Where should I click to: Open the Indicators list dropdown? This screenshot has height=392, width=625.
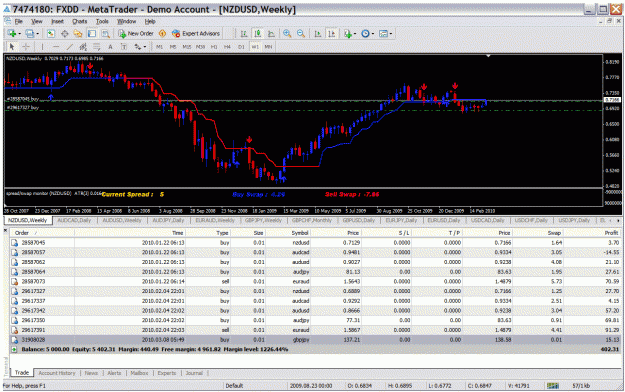tap(350, 34)
